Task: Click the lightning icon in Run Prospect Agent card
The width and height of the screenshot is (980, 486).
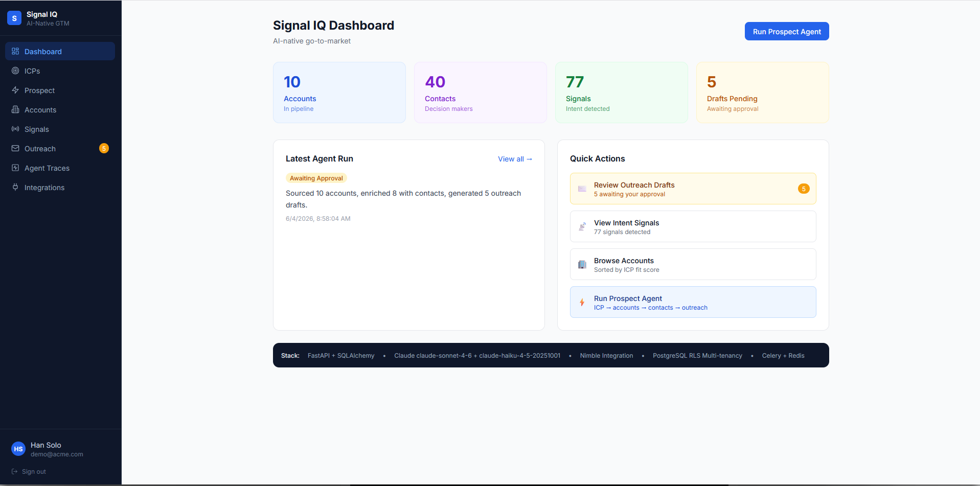Action: [582, 302]
